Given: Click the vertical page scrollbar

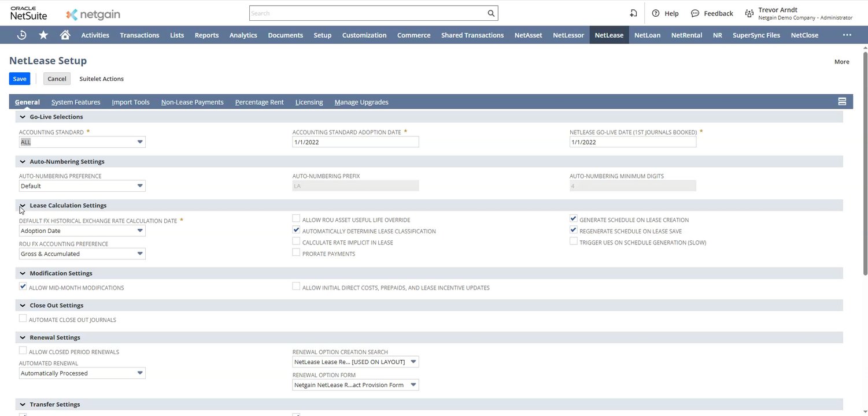Looking at the screenshot, I should [865, 165].
